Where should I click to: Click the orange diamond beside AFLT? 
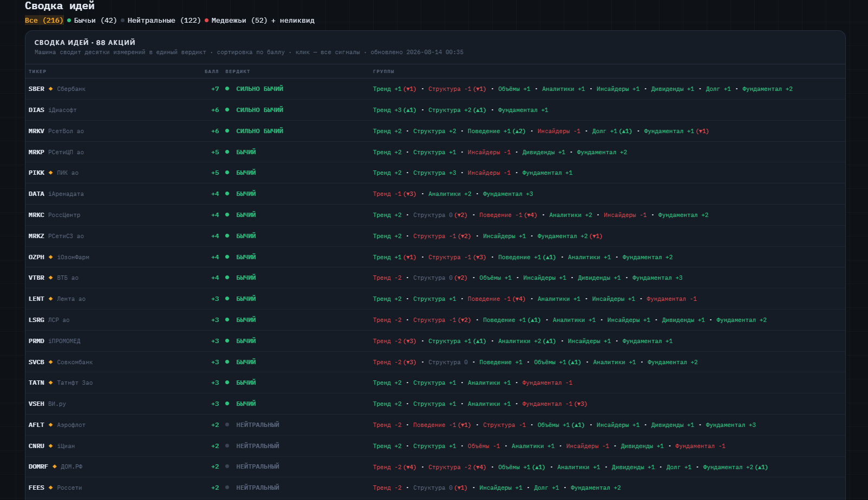pyautogui.click(x=51, y=425)
